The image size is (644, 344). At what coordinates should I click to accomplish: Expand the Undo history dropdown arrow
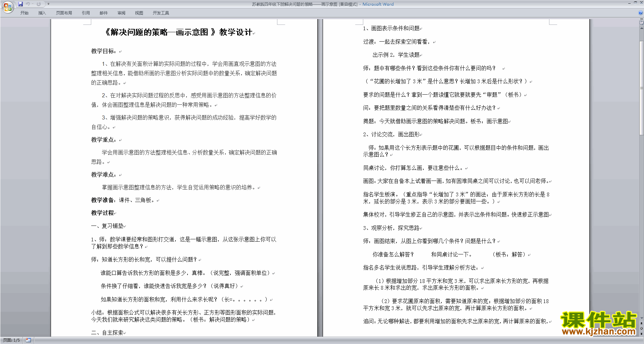coord(33,4)
